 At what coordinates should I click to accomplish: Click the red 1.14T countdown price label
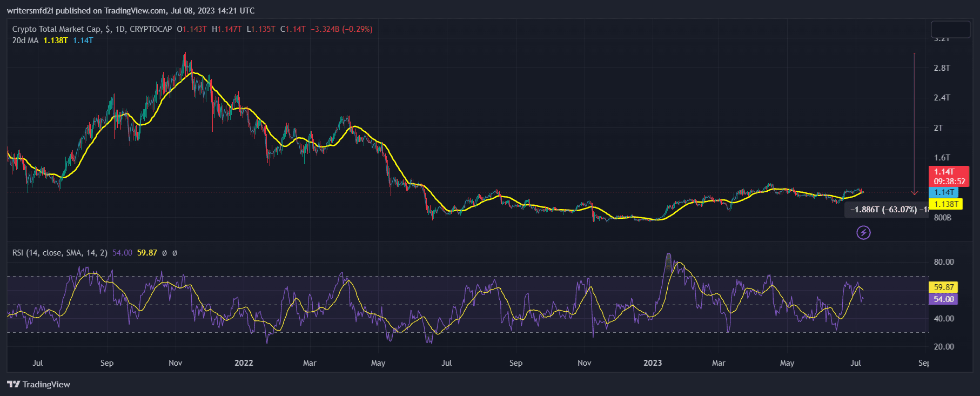[x=949, y=177]
